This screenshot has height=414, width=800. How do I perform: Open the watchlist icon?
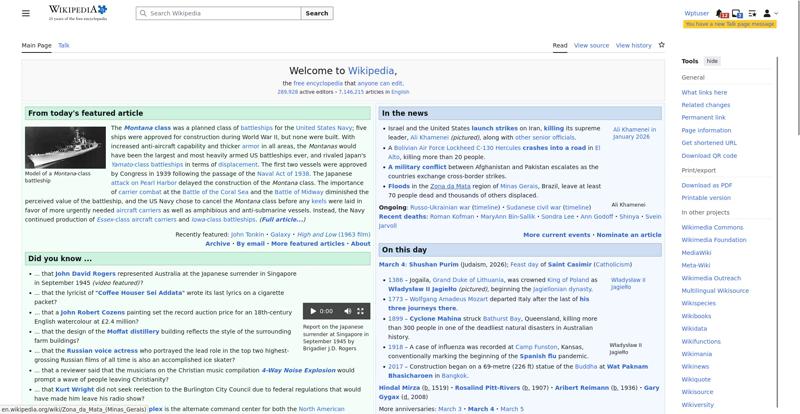click(752, 13)
